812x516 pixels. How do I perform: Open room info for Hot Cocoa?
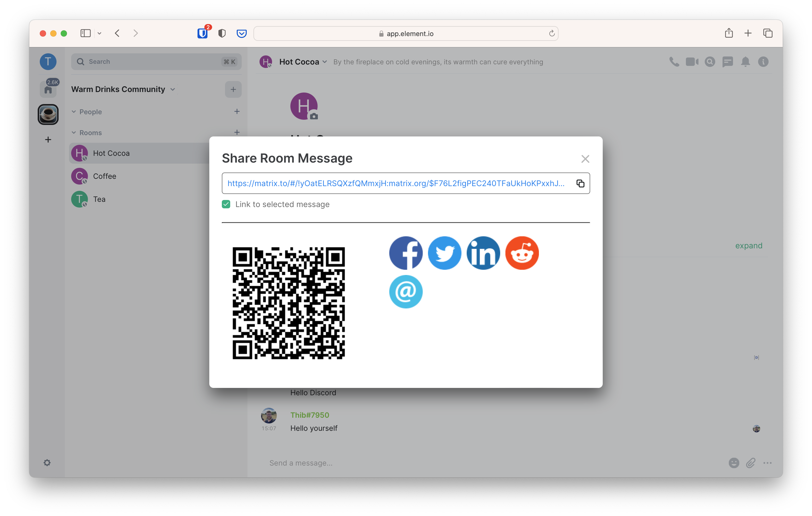(763, 62)
